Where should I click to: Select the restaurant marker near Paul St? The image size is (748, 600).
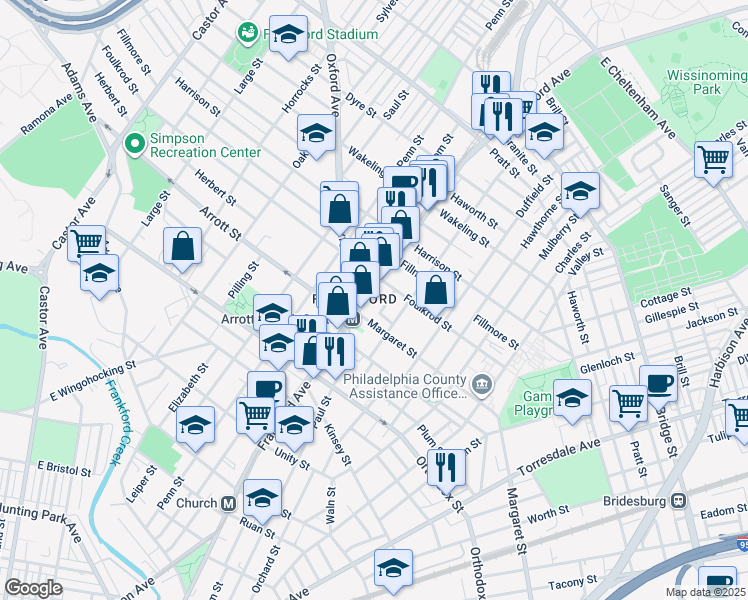click(x=335, y=352)
